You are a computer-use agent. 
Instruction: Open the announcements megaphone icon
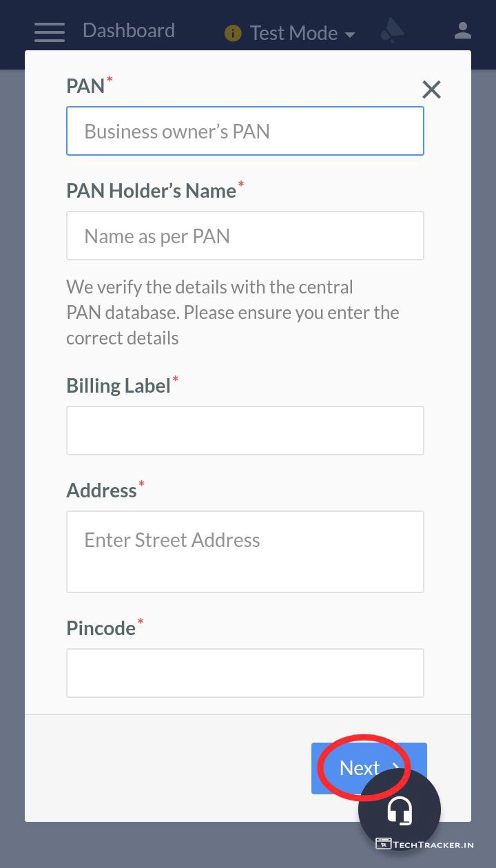(x=392, y=30)
